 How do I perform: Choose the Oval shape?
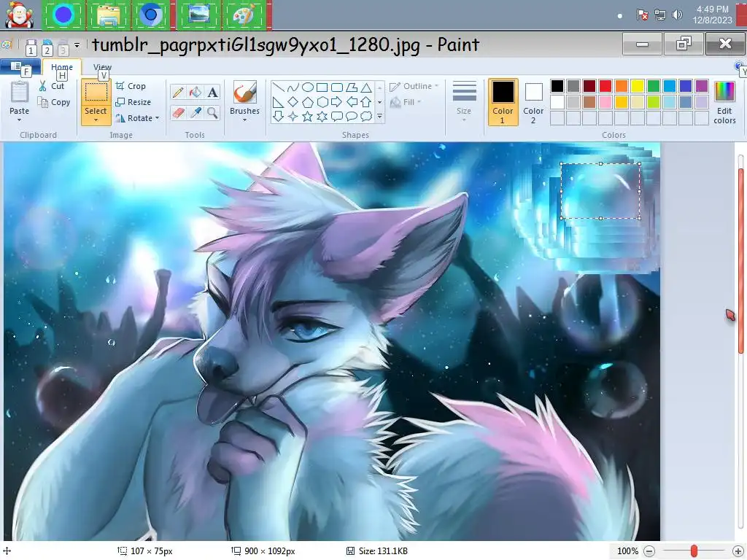(308, 87)
